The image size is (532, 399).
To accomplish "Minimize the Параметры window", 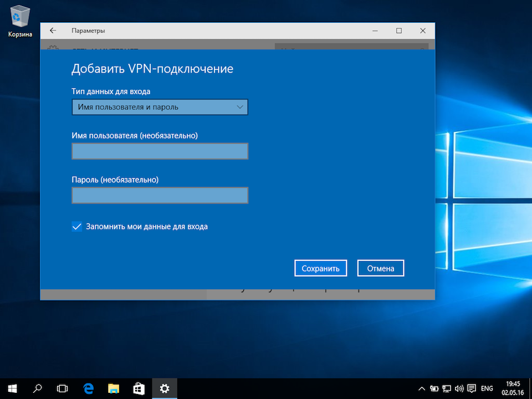I will pos(375,30).
